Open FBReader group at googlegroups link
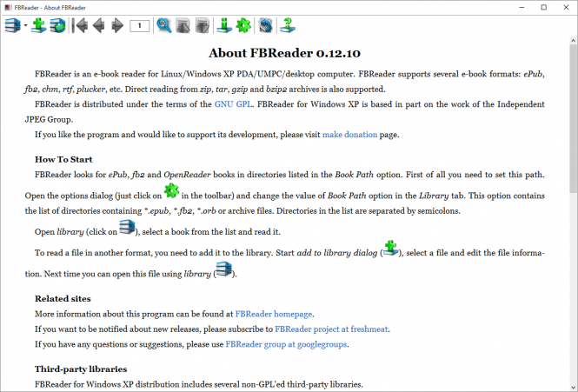The width and height of the screenshot is (578, 392). tap(286, 344)
